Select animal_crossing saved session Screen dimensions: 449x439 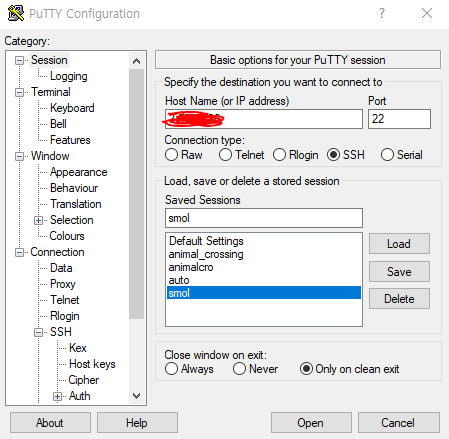264,254
